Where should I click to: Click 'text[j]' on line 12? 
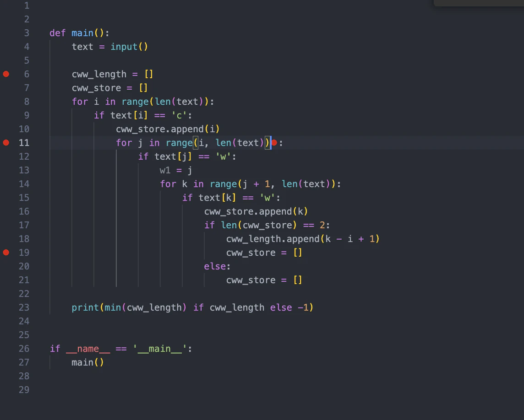pyautogui.click(x=173, y=156)
